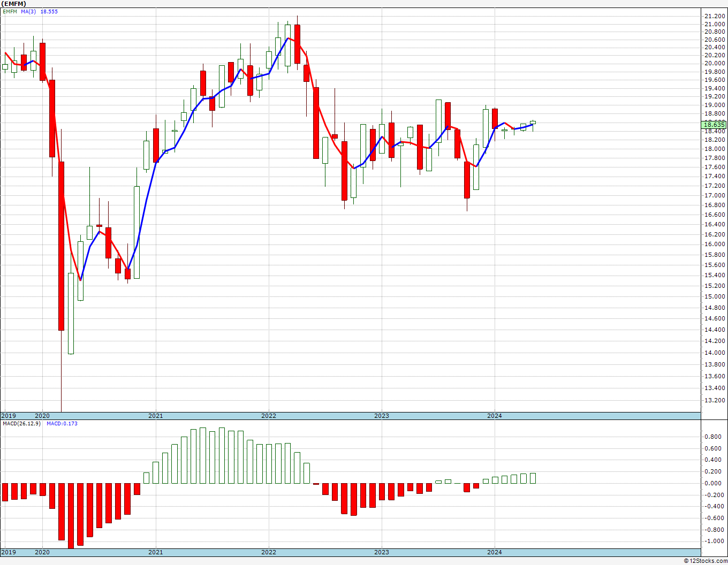Click the 20.000 price axis label

pyautogui.click(x=715, y=63)
